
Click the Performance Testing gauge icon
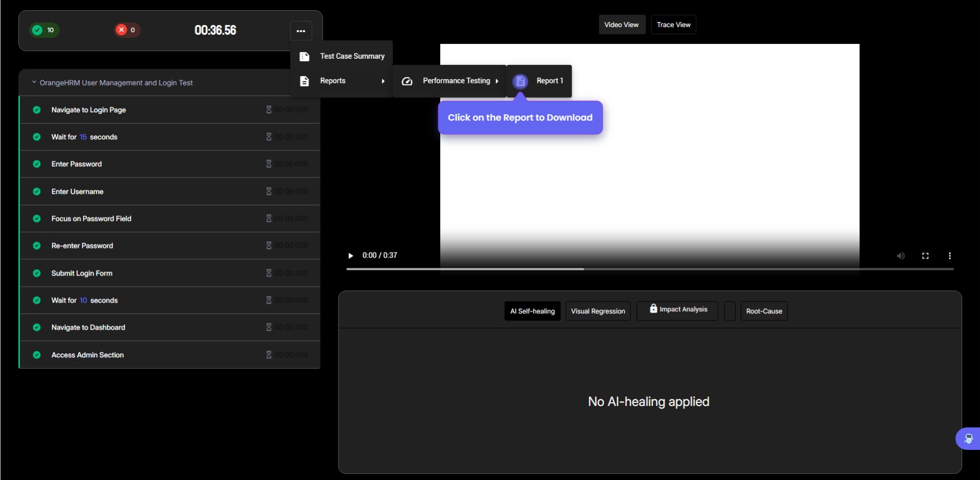407,81
